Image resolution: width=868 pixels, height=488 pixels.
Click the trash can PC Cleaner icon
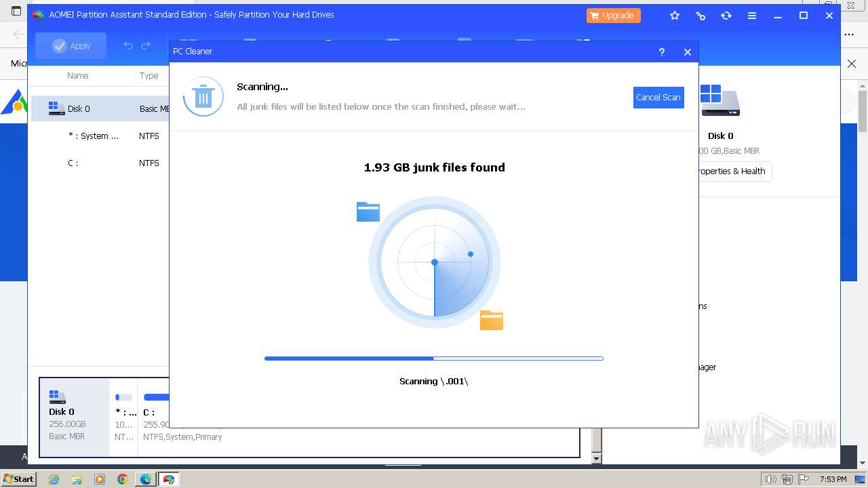pyautogui.click(x=203, y=96)
